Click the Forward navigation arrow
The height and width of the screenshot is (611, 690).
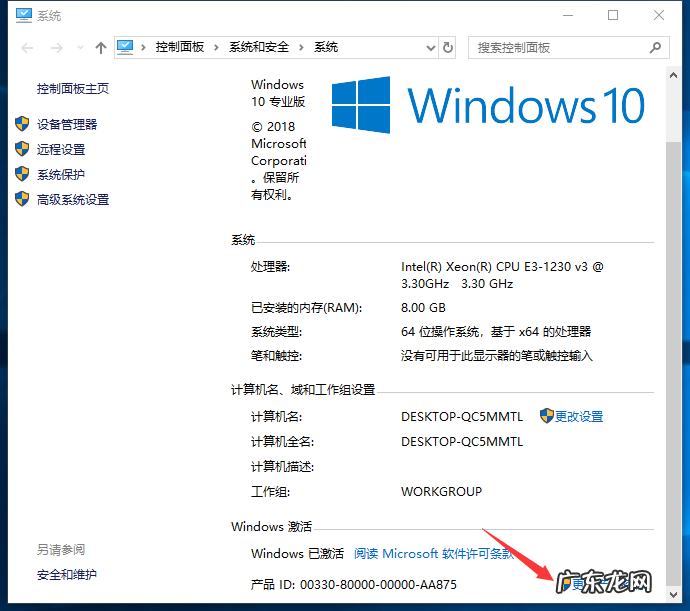click(x=57, y=48)
